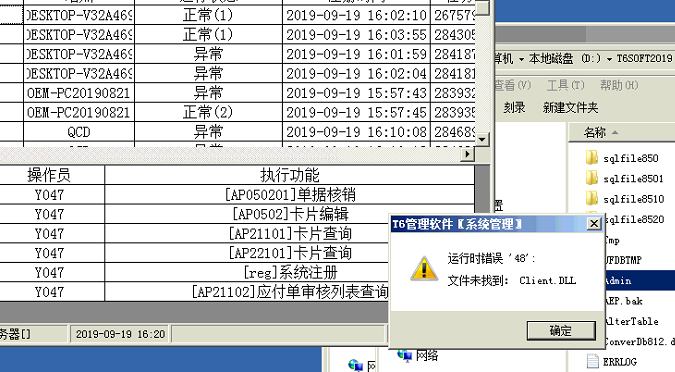The image size is (675, 372).
Task: Open the sqlfile850 folder icon
Action: pos(592,158)
